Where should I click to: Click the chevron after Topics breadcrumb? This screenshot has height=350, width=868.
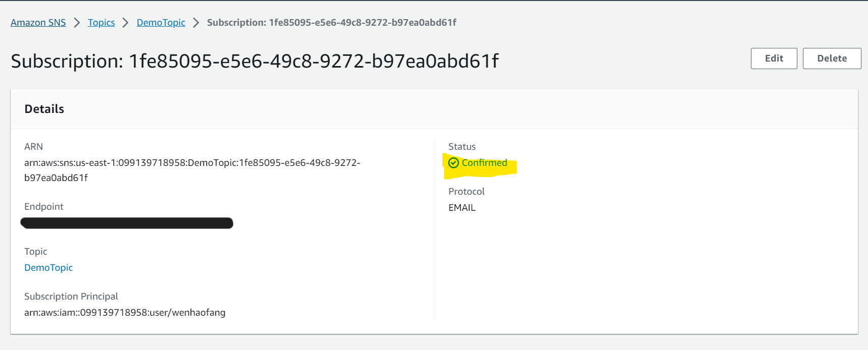point(126,23)
